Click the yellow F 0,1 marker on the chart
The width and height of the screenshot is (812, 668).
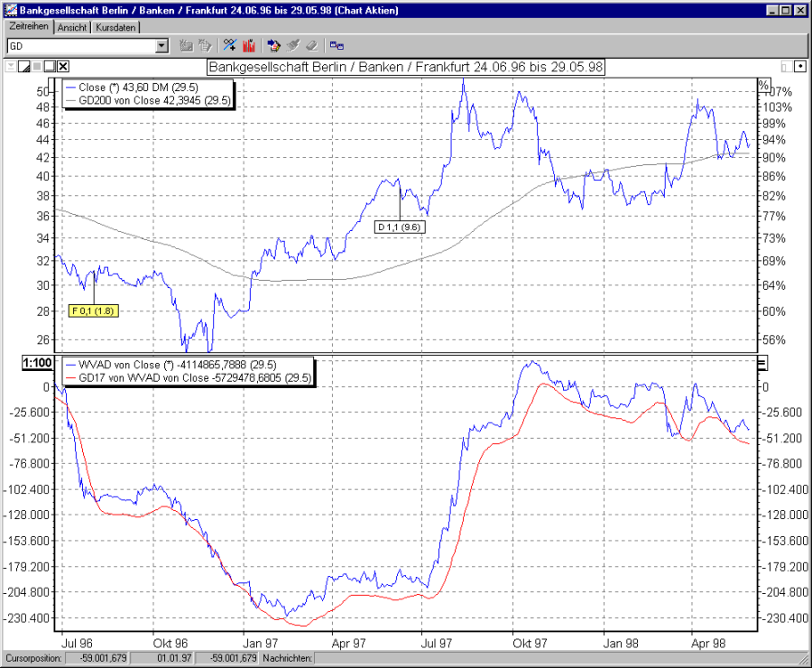92,310
